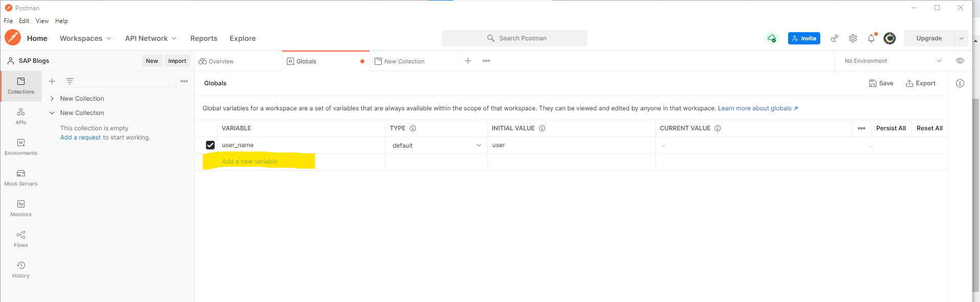Click the Invite button
The image size is (980, 302).
tap(804, 38)
